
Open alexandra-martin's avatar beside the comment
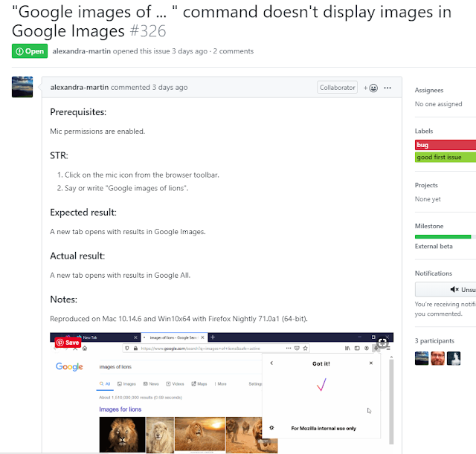pyautogui.click(x=22, y=87)
